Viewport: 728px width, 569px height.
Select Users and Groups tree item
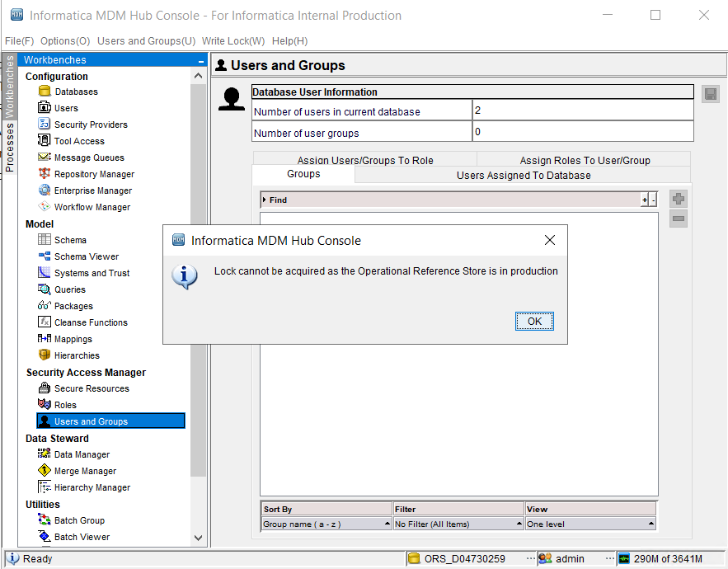coord(111,421)
